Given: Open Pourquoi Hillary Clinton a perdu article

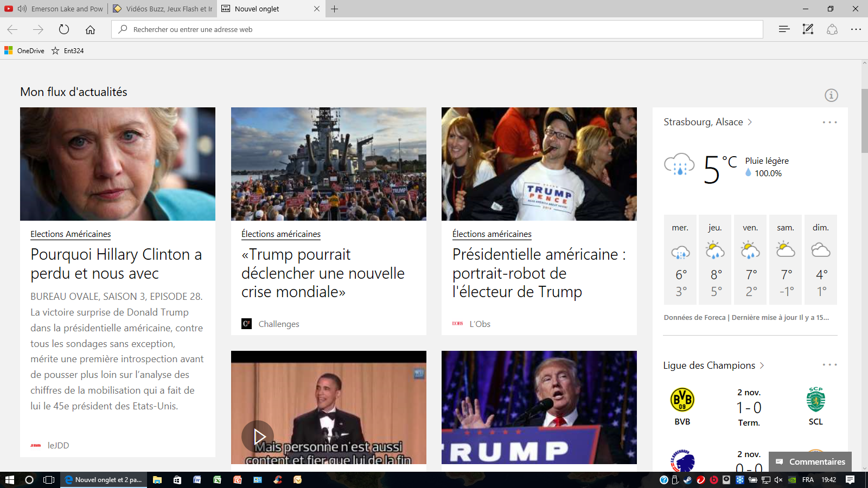Looking at the screenshot, I should pyautogui.click(x=116, y=264).
